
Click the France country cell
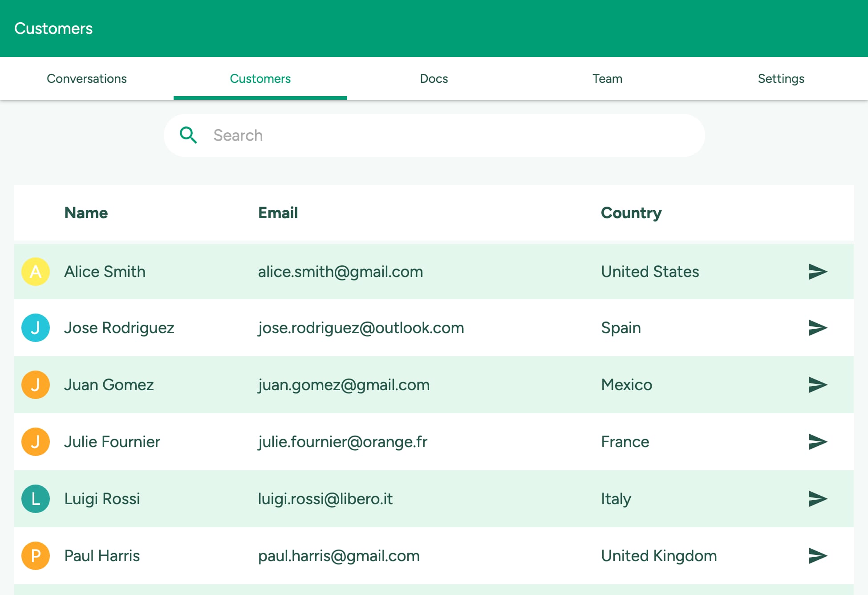pos(625,442)
